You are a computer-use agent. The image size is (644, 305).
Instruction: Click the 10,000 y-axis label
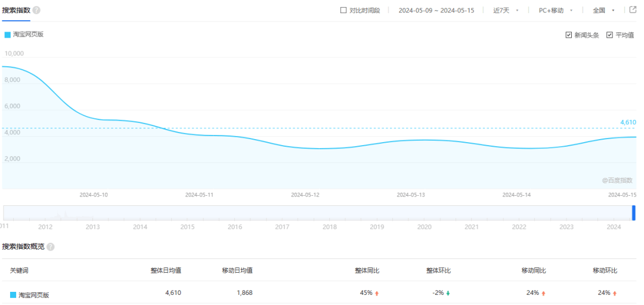(x=14, y=54)
